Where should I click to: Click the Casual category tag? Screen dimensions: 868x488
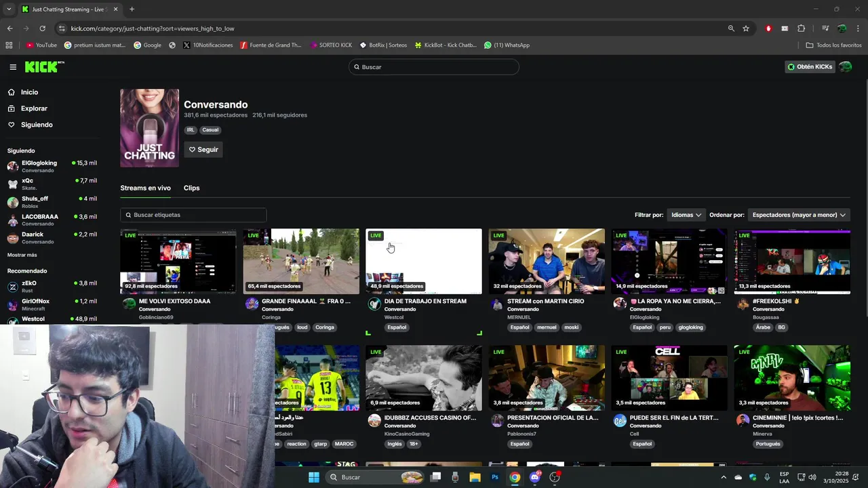pos(210,130)
